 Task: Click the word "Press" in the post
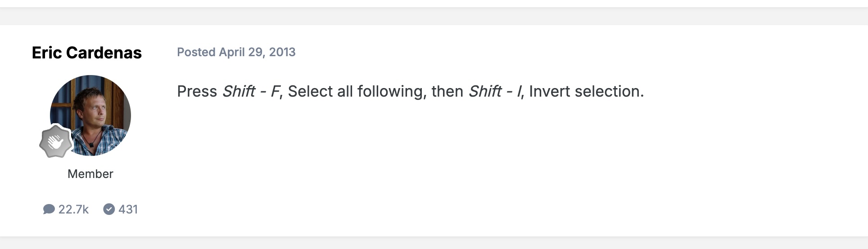click(197, 91)
